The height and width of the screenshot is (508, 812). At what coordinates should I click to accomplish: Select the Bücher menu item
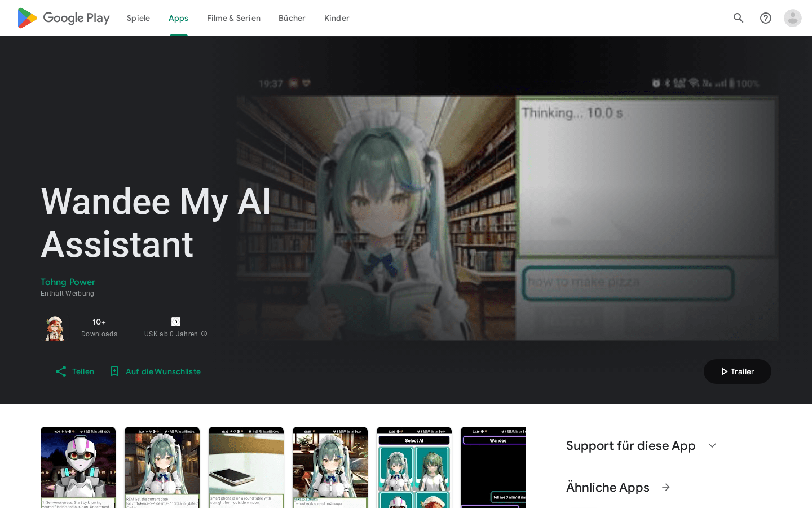pyautogui.click(x=292, y=17)
